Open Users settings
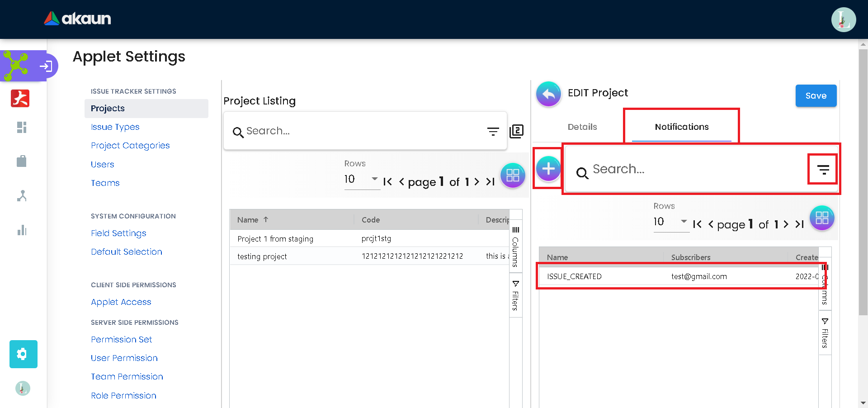868x408 pixels. click(x=103, y=165)
